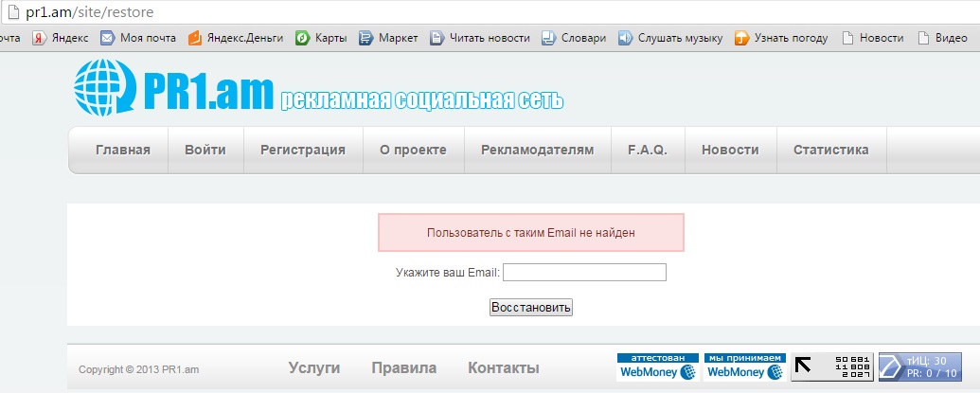Click the Яндекс bookmark icon

click(40, 38)
